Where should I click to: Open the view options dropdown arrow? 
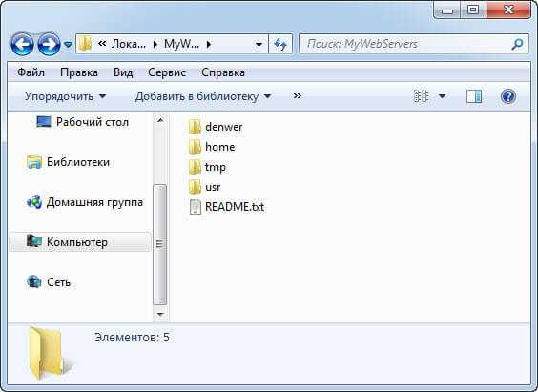pos(443,96)
